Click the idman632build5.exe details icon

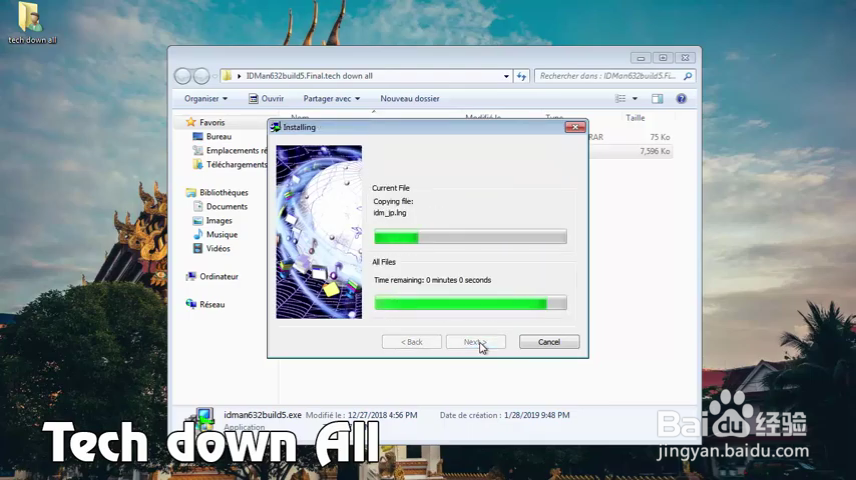(202, 419)
